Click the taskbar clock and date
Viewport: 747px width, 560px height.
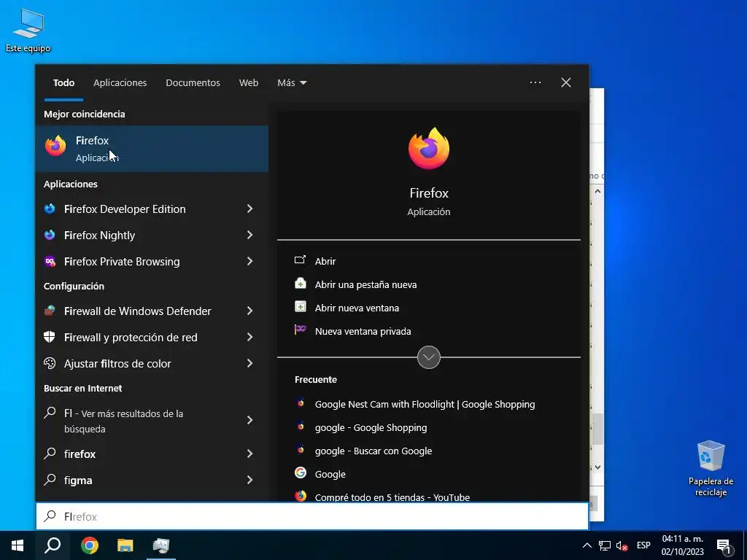coord(682,545)
